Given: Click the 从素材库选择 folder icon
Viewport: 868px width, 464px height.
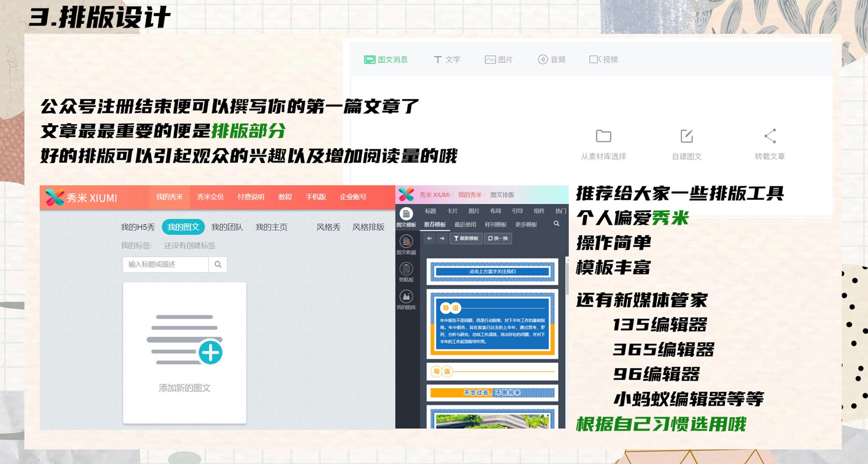Looking at the screenshot, I should coord(603,136).
